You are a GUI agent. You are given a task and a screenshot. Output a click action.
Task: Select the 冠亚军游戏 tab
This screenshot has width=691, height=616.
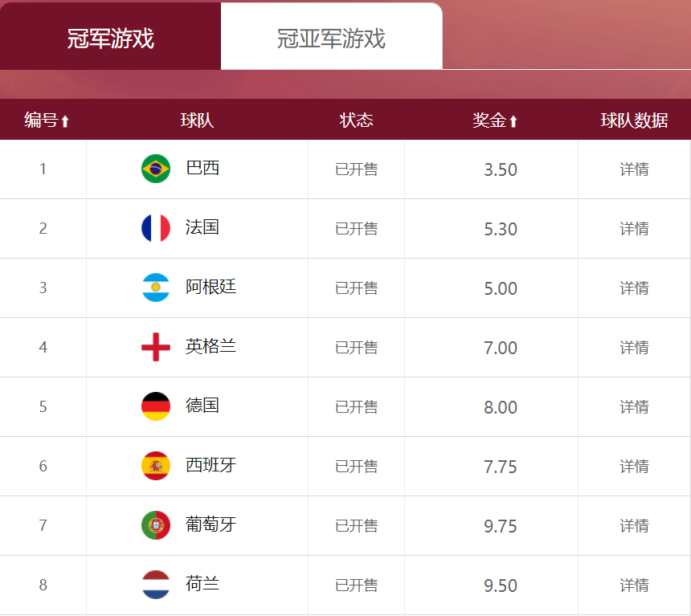point(331,36)
